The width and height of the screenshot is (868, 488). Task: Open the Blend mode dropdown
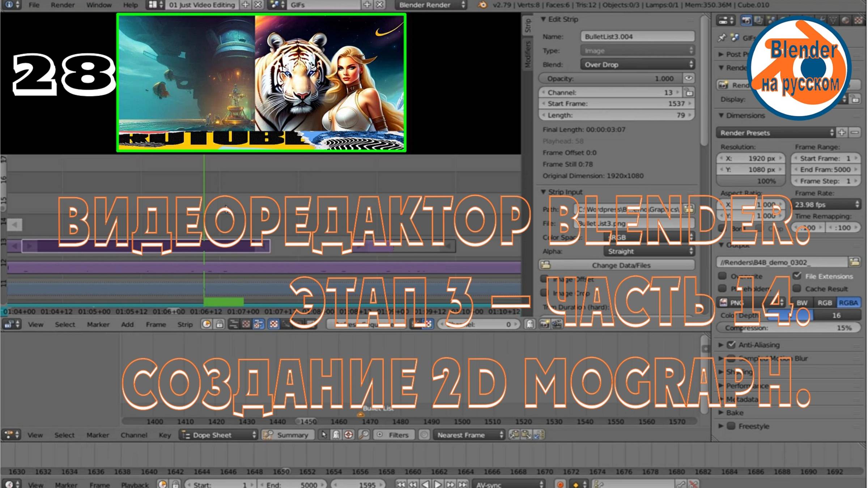point(637,65)
